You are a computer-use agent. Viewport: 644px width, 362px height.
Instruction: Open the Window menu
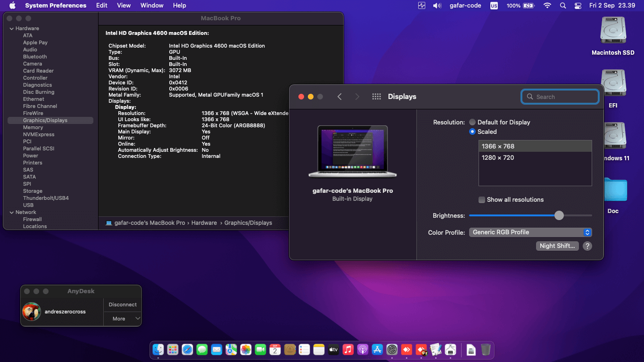(x=152, y=6)
